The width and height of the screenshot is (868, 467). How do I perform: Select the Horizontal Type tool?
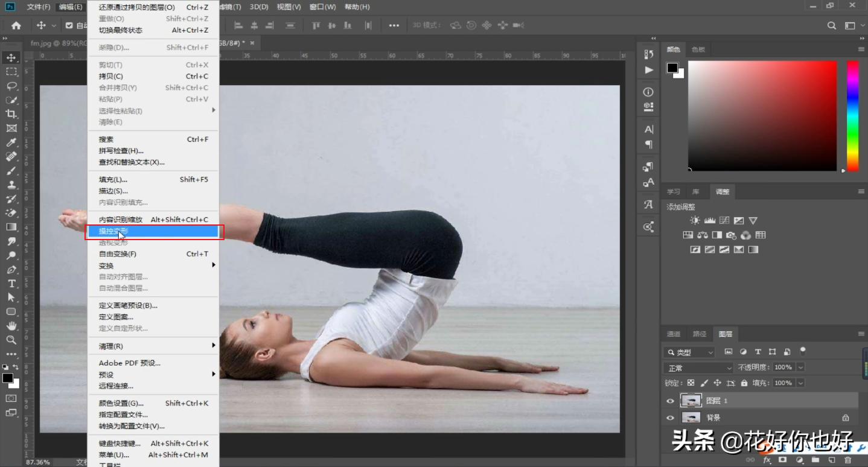pos(11,284)
